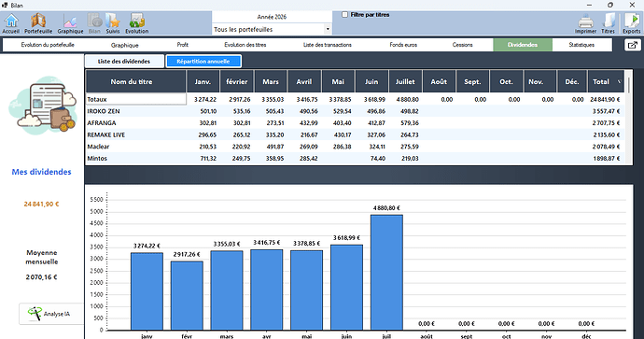Click the février bar in the chart
Screen dimensions: 644x339
point(187,295)
